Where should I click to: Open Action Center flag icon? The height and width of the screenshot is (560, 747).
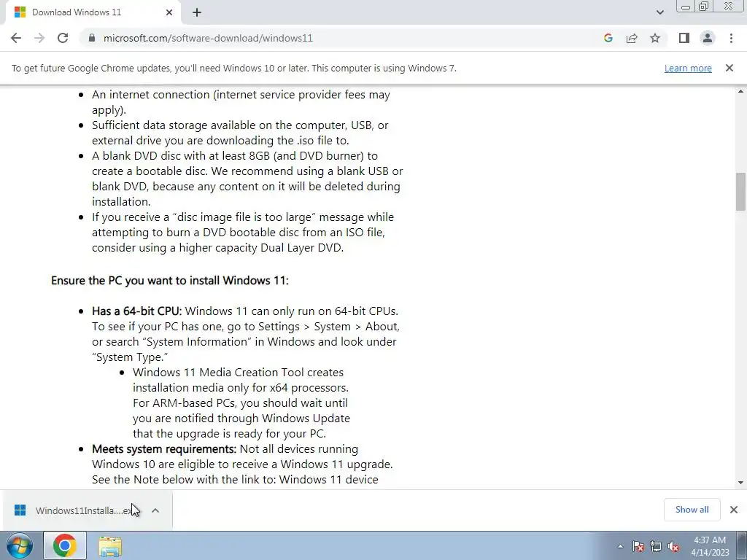638,547
